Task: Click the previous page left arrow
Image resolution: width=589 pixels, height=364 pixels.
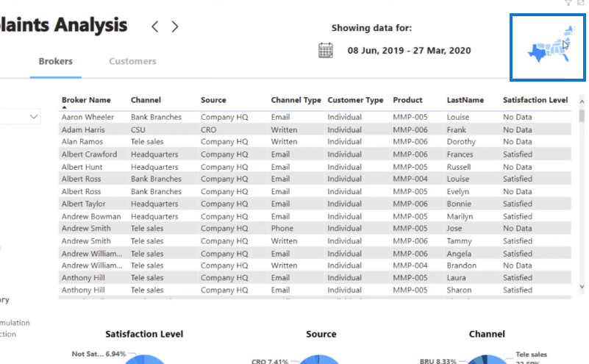Action: (154, 26)
